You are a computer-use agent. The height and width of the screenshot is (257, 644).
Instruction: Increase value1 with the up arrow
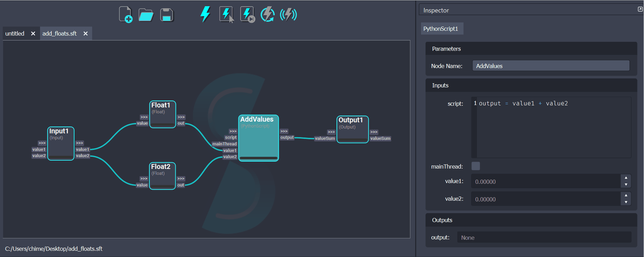coord(626,178)
